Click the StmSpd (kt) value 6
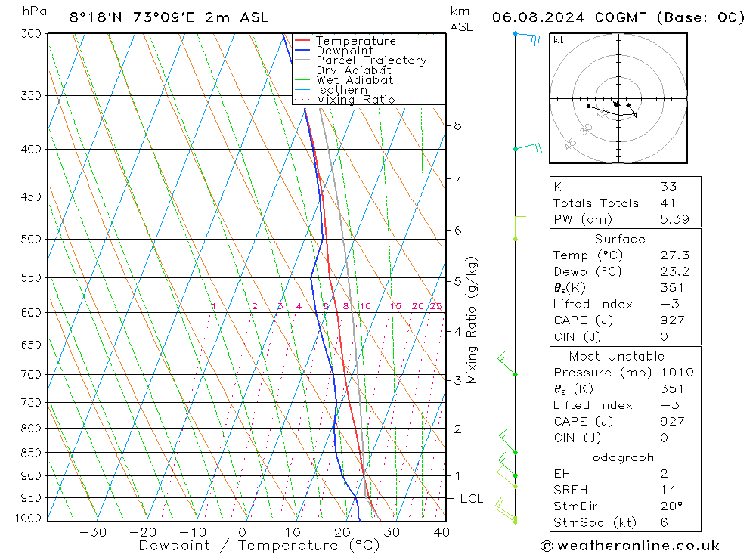The image size is (756, 554). (664, 522)
